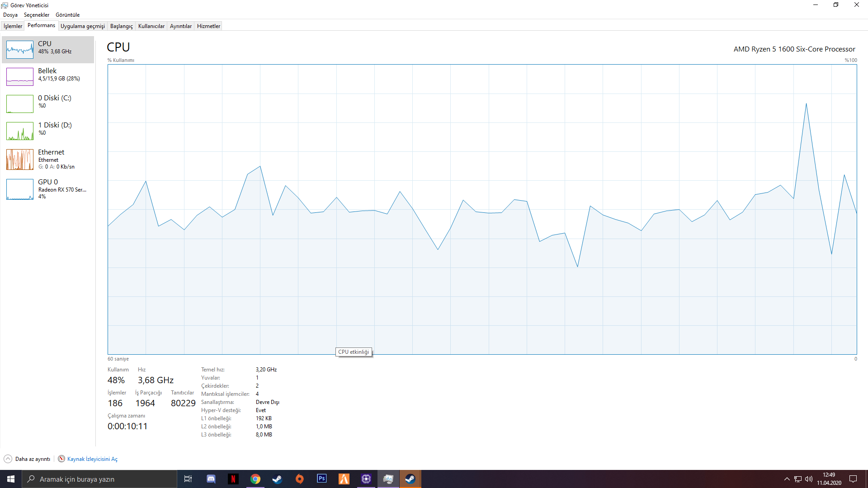Open the Dosya menu
868x488 pixels.
coord(10,15)
